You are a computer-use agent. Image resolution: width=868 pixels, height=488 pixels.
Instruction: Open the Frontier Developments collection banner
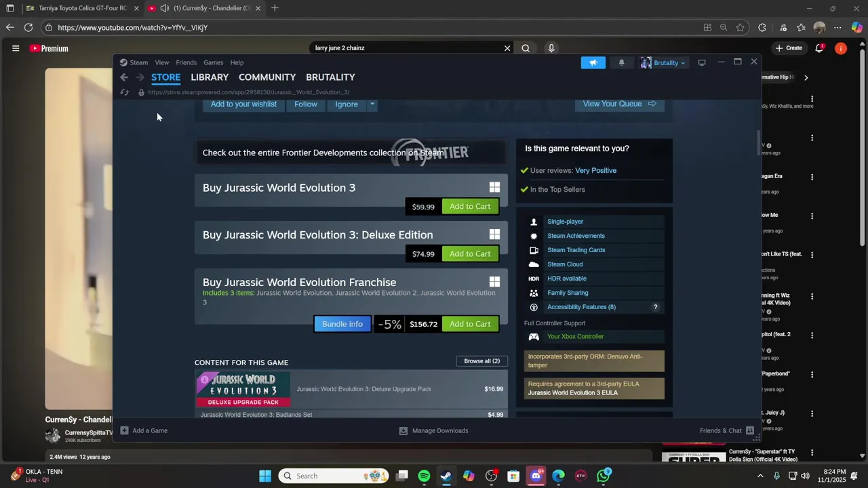point(351,152)
